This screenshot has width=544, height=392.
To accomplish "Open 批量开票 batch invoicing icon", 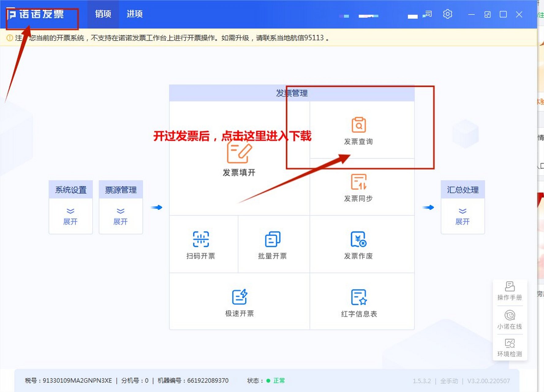I will coord(273,239).
